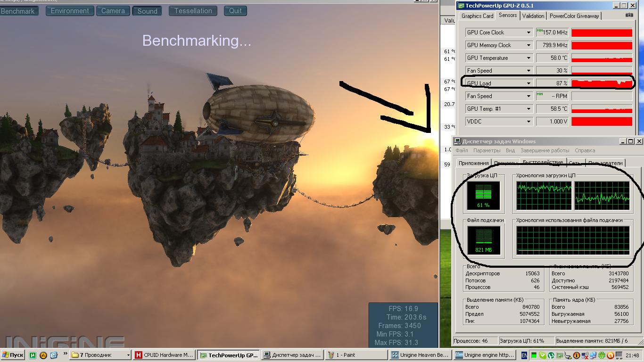The image size is (644, 362).
Task: Click the GPU-Z title bar chip icon
Action: (x=461, y=6)
